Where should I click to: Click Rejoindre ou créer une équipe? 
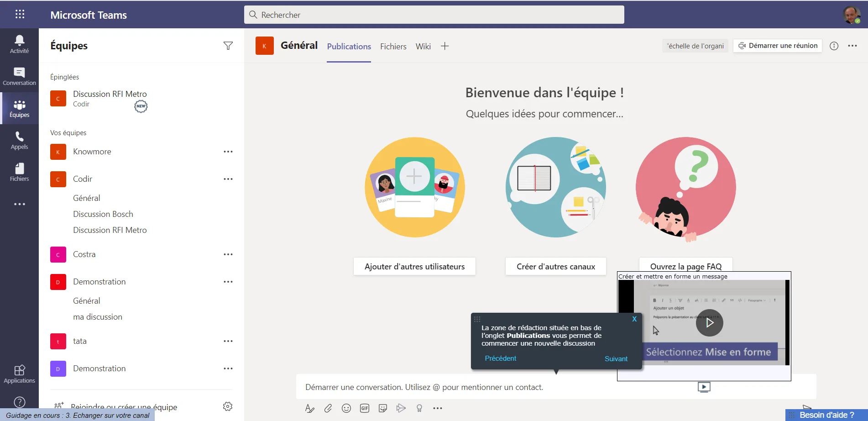(124, 407)
